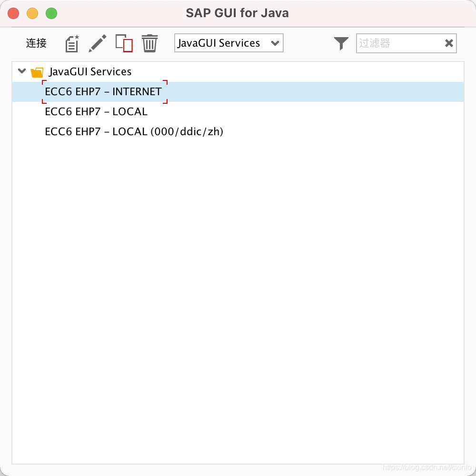Click the 连接 connect button

pyautogui.click(x=36, y=43)
